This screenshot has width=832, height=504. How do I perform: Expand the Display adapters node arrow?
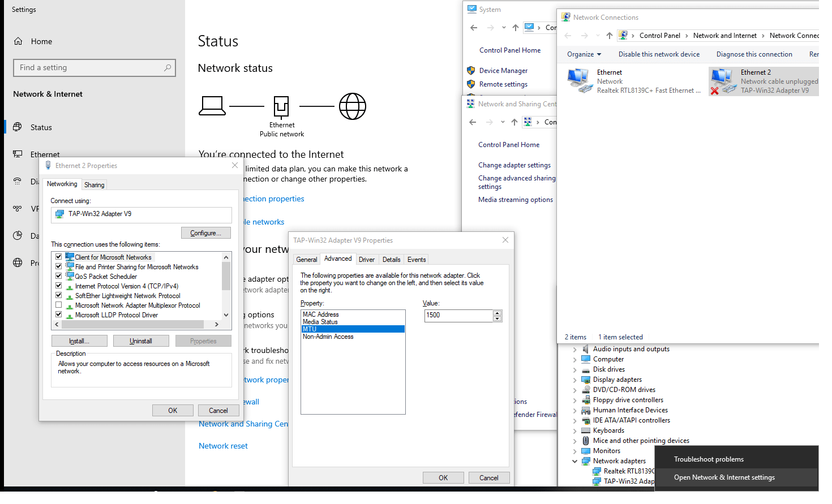coord(575,380)
